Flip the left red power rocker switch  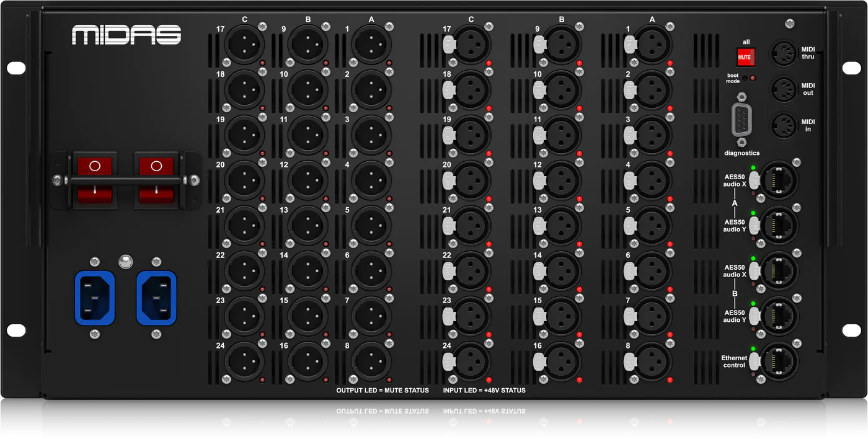(x=94, y=180)
